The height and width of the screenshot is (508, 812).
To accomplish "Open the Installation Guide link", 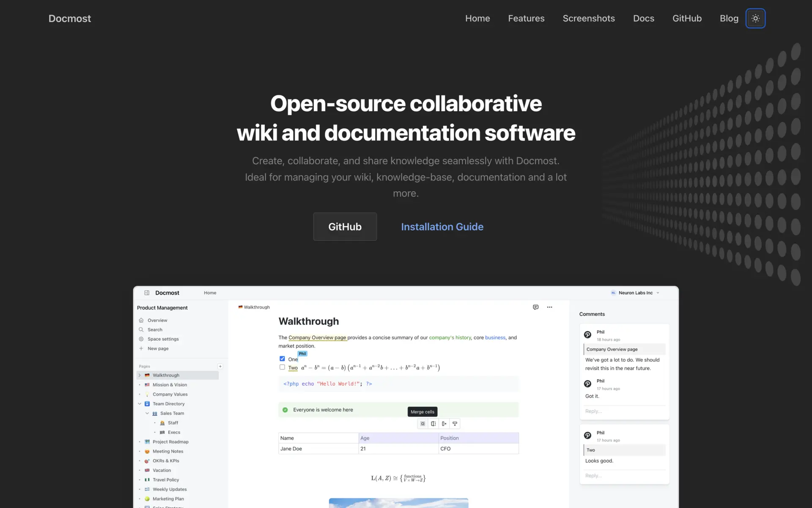I will click(x=442, y=226).
